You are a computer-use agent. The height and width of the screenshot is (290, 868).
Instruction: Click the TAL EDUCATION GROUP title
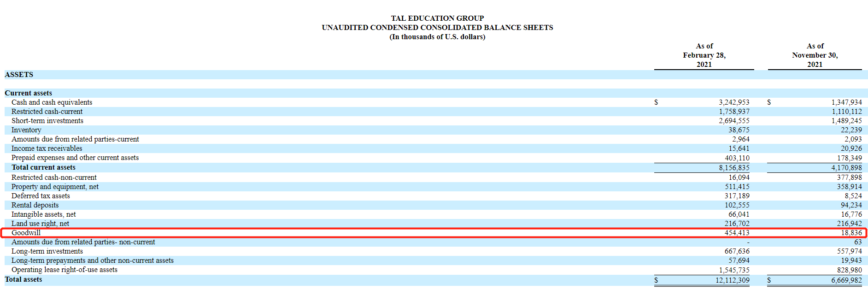tap(437, 18)
